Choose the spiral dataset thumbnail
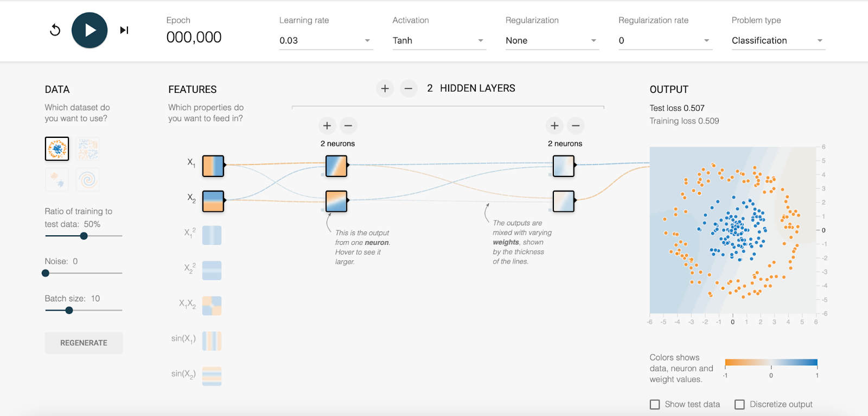Viewport: 868px width, 416px height. click(88, 180)
